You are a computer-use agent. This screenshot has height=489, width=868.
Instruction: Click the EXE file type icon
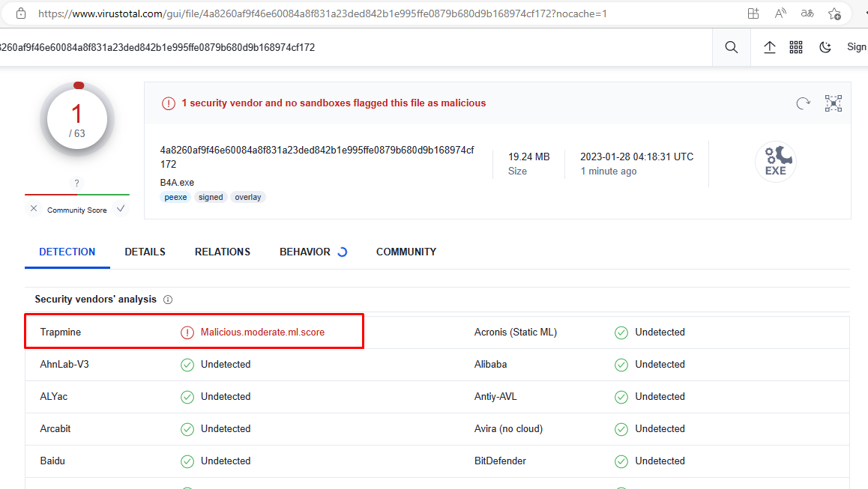pos(776,161)
